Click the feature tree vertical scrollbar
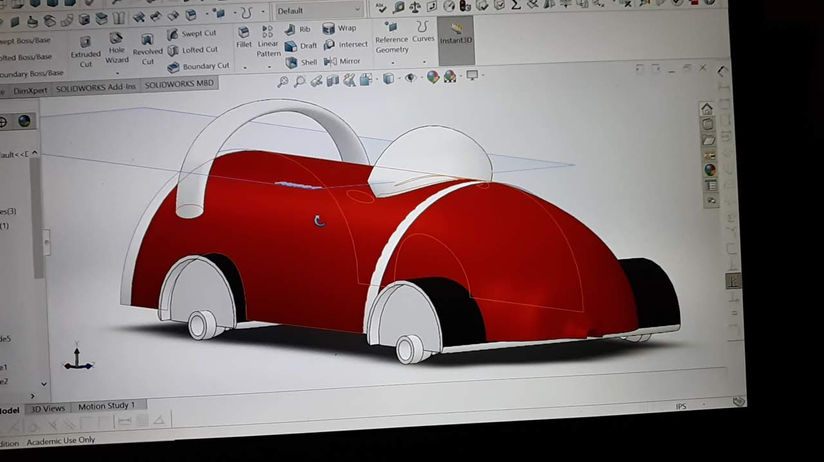824x462 pixels. [39, 215]
